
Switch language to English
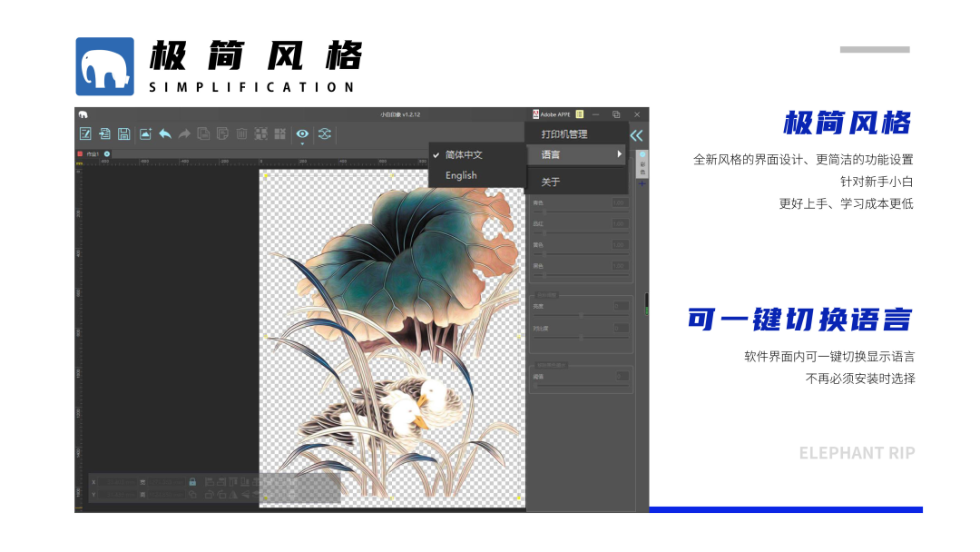tap(461, 175)
